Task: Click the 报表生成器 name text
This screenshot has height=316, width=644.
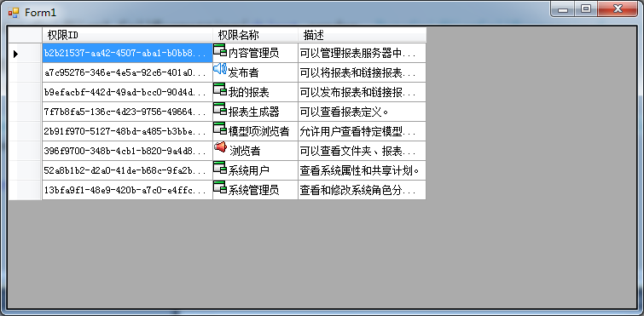Action: (254, 112)
